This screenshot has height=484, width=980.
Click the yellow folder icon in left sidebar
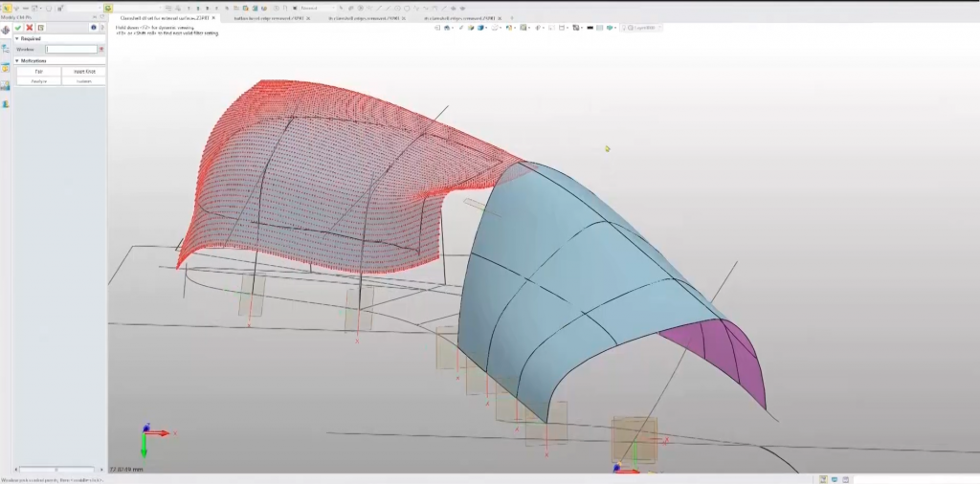(x=6, y=68)
